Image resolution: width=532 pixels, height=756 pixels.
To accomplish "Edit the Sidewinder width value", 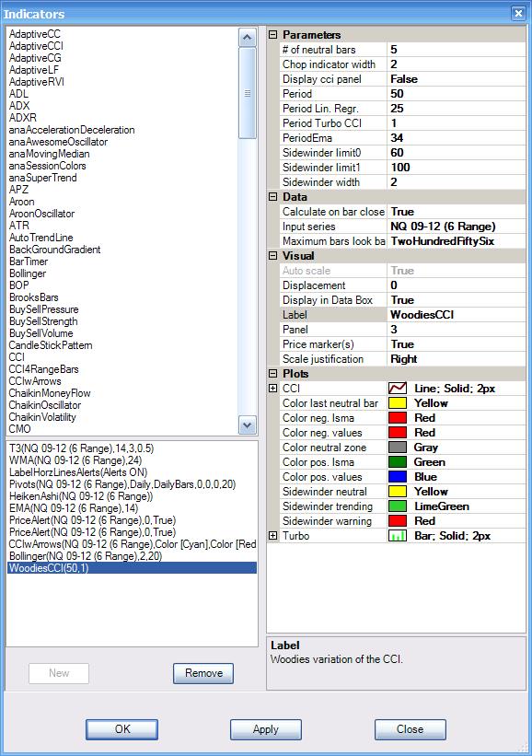I will pos(457,181).
